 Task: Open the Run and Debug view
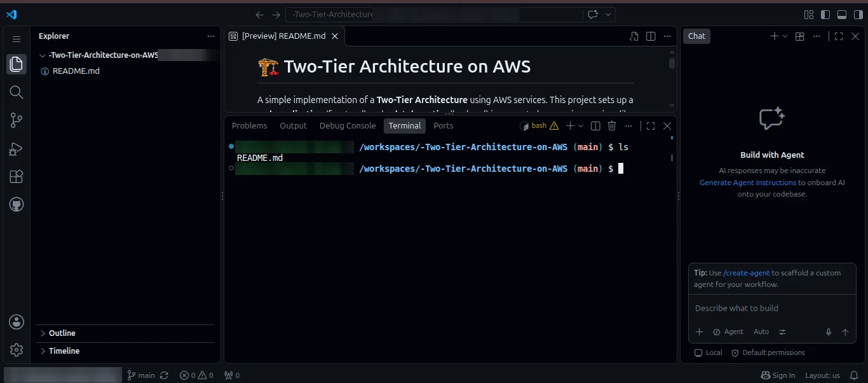[x=17, y=149]
